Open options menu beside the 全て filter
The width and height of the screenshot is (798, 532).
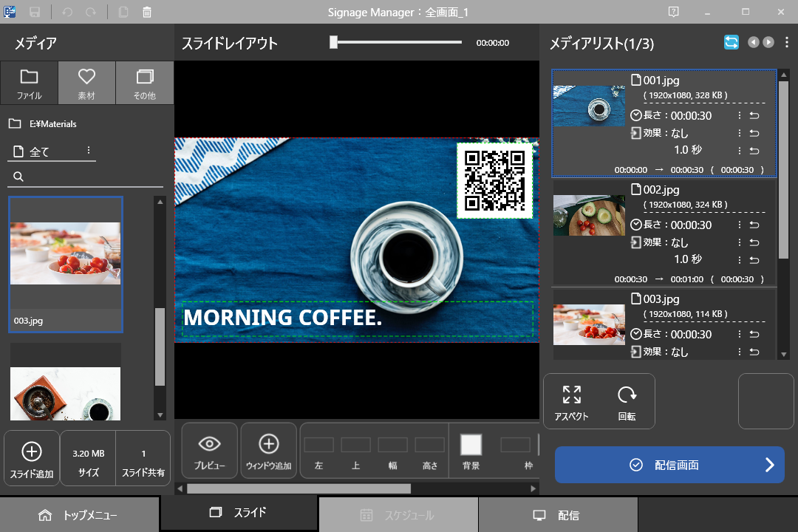[x=89, y=151]
